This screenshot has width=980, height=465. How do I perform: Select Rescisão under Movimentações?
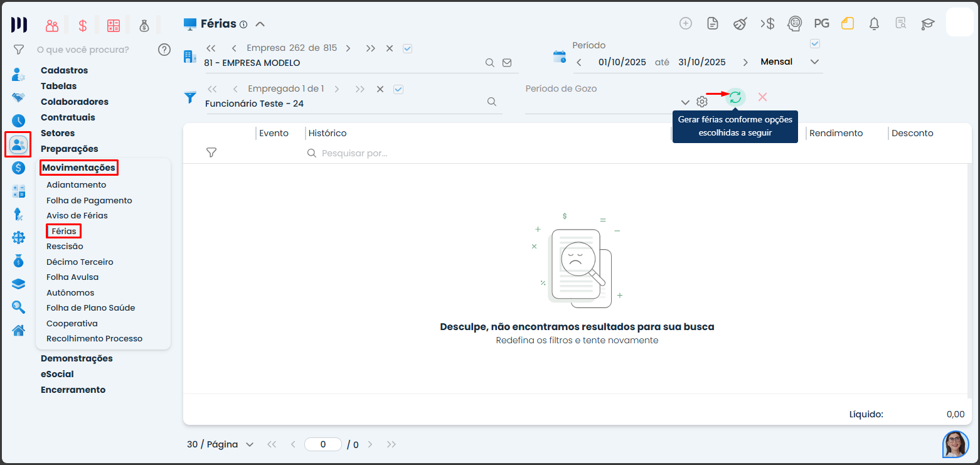click(65, 247)
